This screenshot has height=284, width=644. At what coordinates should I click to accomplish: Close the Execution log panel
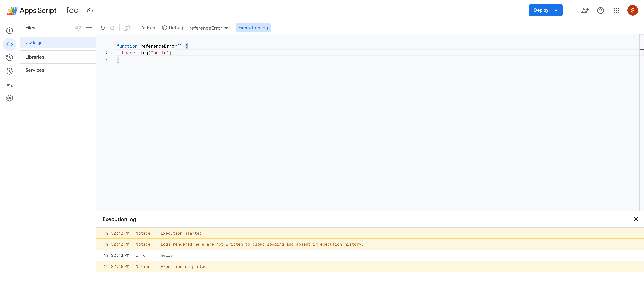point(636,219)
